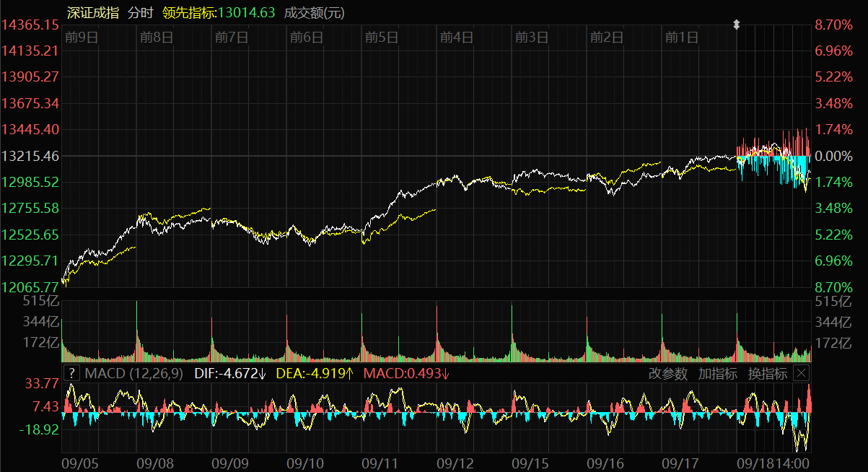Click 换指标 to switch indicator
Screen dimensions: 868x472
click(767, 373)
